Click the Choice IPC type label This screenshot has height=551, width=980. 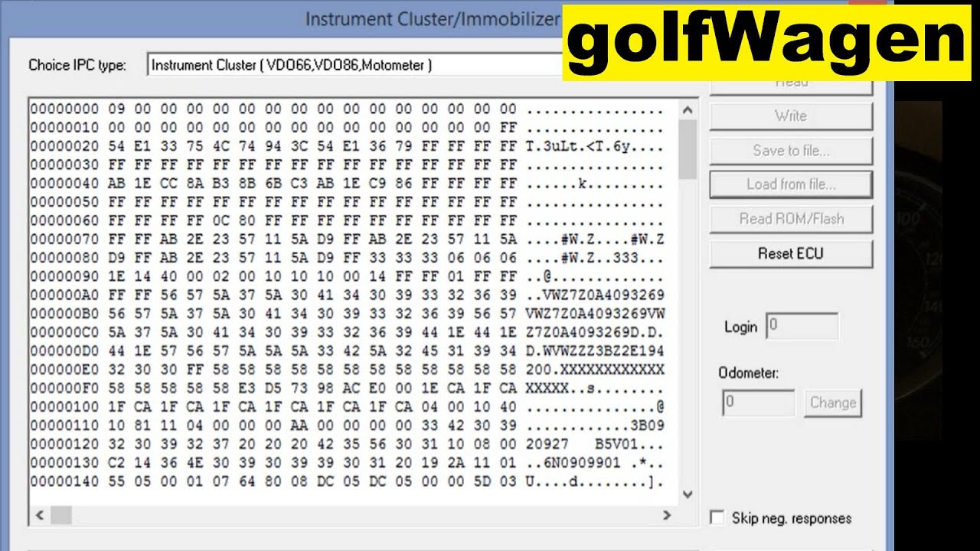(x=77, y=65)
